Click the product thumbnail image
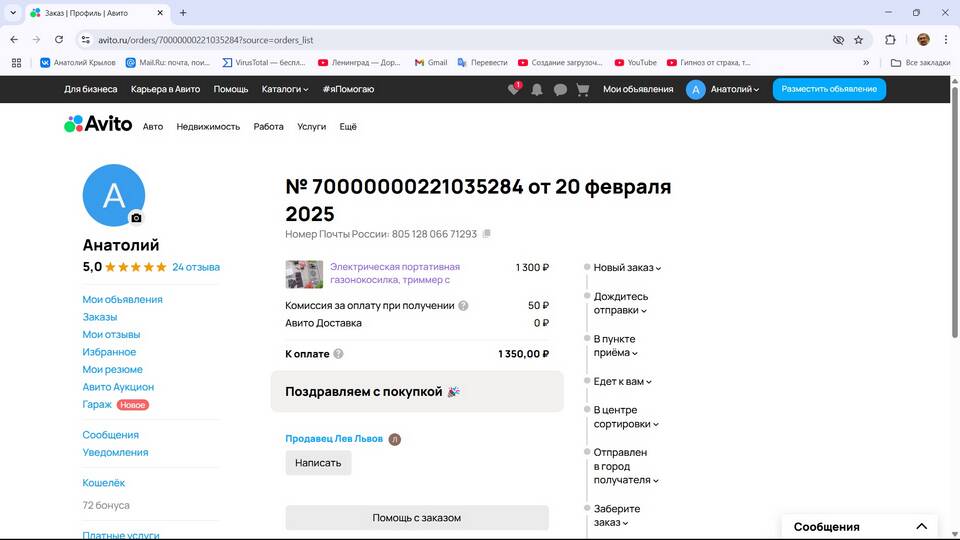Viewport: 960px width, 540px height. (304, 274)
